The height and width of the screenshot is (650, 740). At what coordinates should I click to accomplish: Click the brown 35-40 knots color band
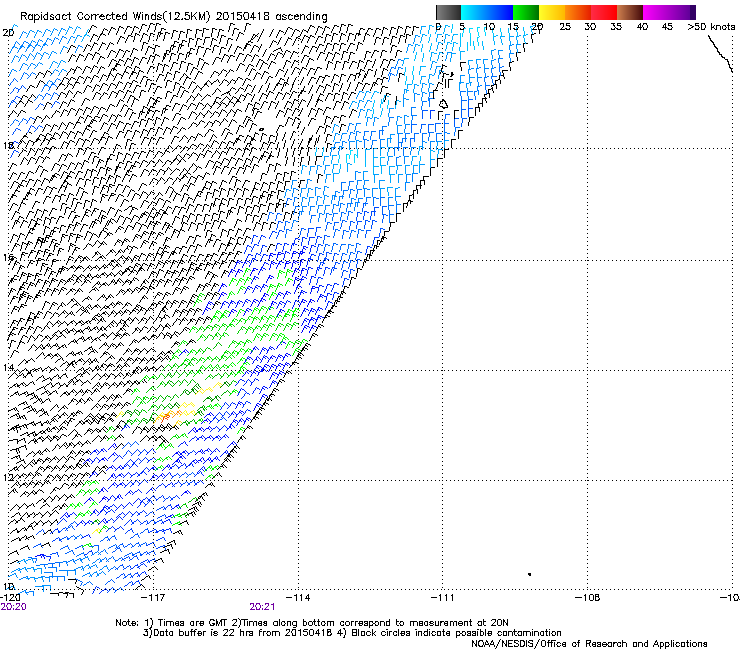pos(630,12)
